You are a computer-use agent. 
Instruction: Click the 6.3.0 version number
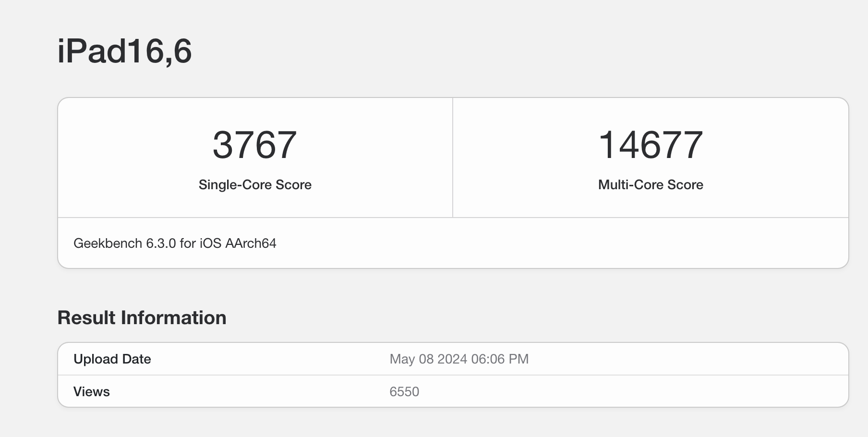coord(161,243)
